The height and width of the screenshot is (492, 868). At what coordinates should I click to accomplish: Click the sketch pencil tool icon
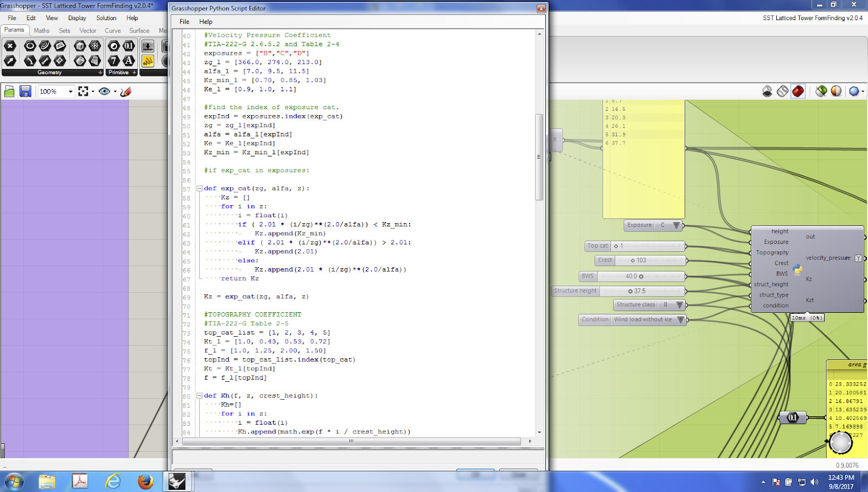[x=126, y=91]
